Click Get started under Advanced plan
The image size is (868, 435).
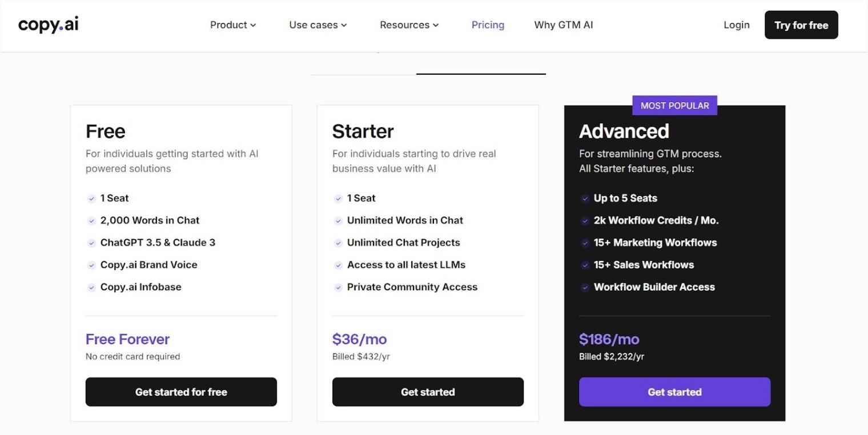[674, 392]
